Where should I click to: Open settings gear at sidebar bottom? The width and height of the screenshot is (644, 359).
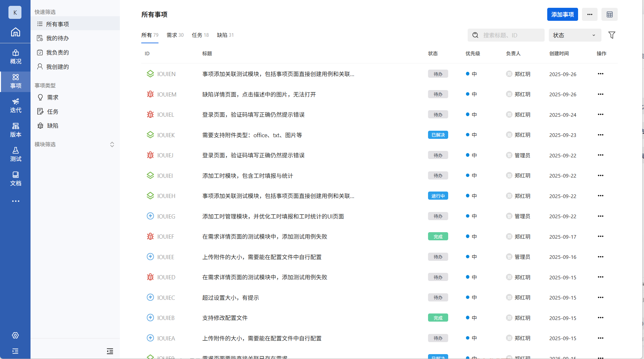[15, 335]
